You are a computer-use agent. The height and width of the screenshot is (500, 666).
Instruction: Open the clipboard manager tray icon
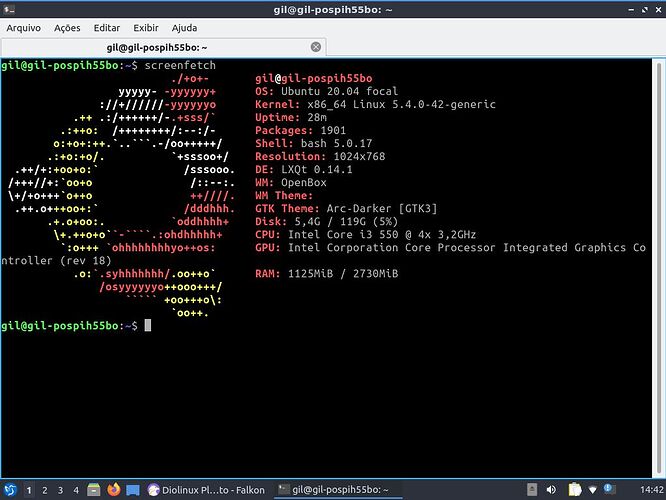(x=575, y=490)
